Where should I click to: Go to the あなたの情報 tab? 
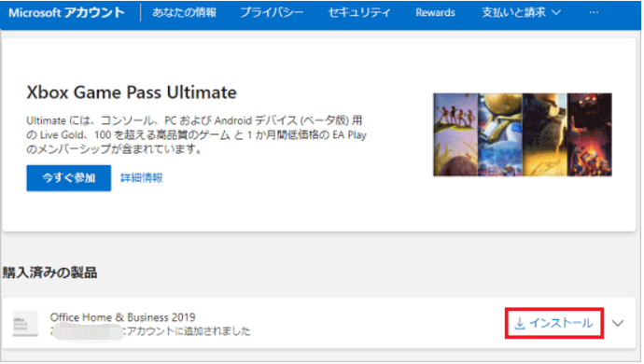(184, 13)
